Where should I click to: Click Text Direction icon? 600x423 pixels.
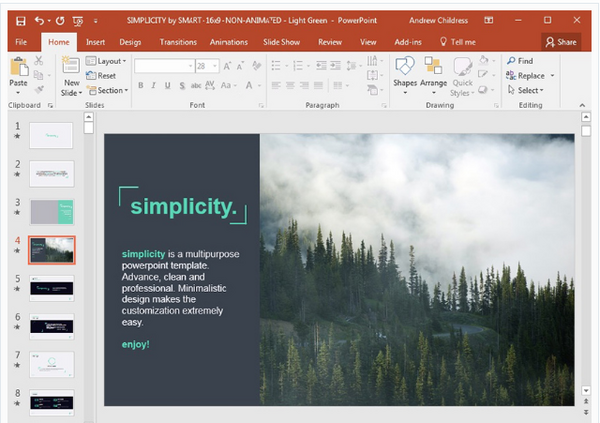pos(372,60)
